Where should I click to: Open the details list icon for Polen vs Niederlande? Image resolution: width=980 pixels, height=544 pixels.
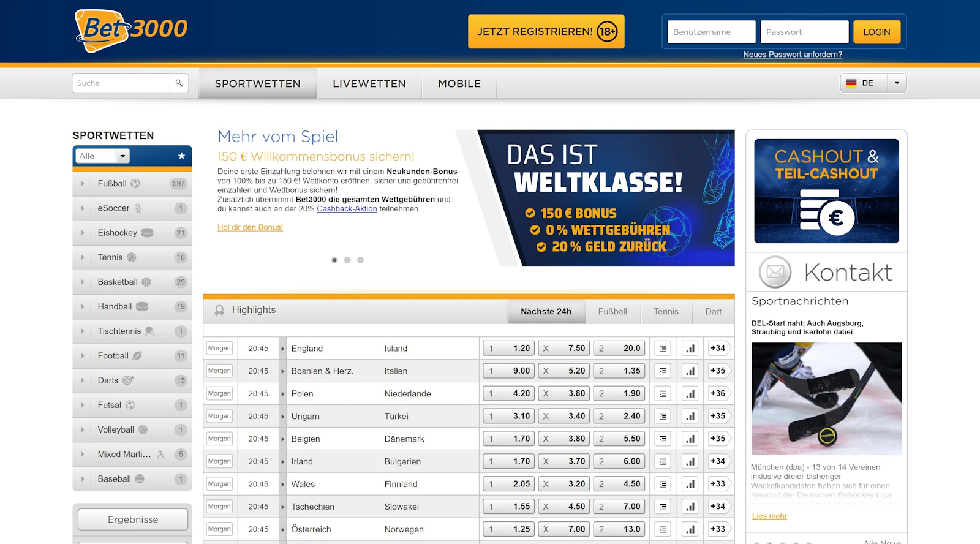(x=663, y=394)
